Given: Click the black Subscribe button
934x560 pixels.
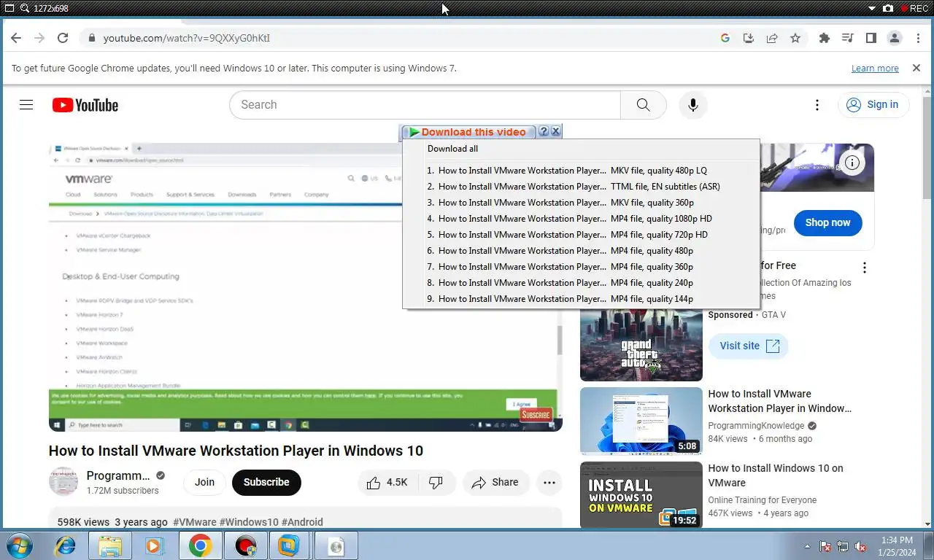Looking at the screenshot, I should pos(266,482).
